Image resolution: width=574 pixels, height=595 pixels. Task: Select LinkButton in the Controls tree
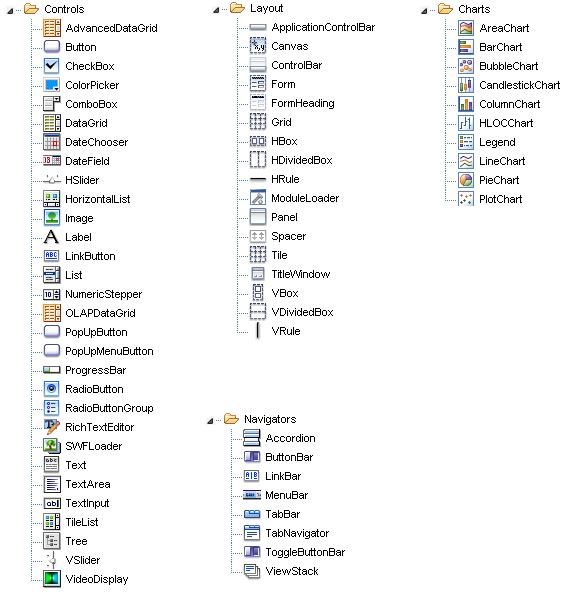[x=90, y=256]
